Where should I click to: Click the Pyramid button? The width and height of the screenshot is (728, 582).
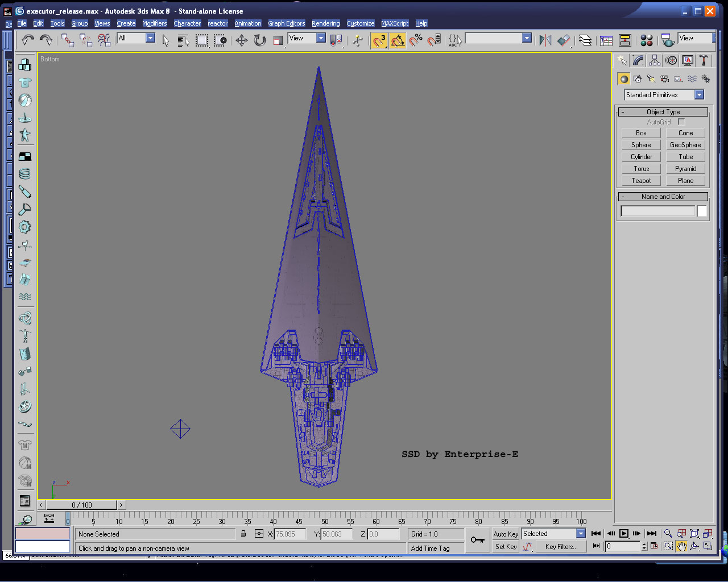tap(685, 169)
